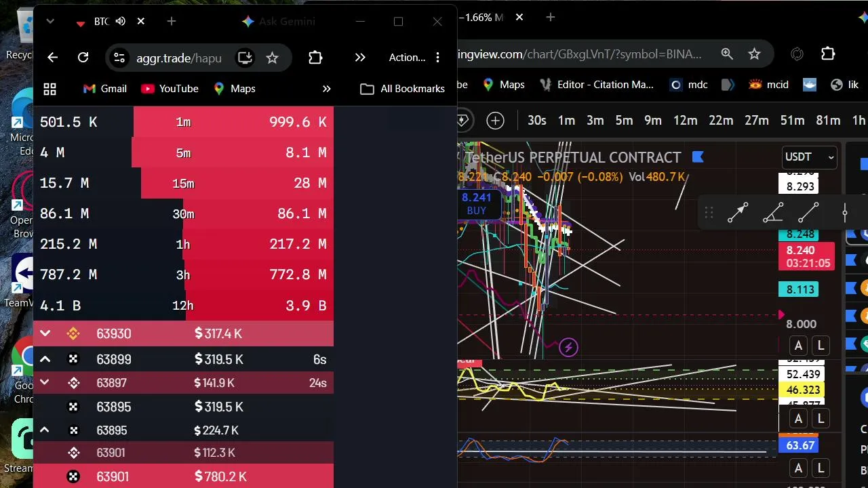This screenshot has height=488, width=868.
Task: Select arrow line drawing tool
Action: click(x=738, y=213)
